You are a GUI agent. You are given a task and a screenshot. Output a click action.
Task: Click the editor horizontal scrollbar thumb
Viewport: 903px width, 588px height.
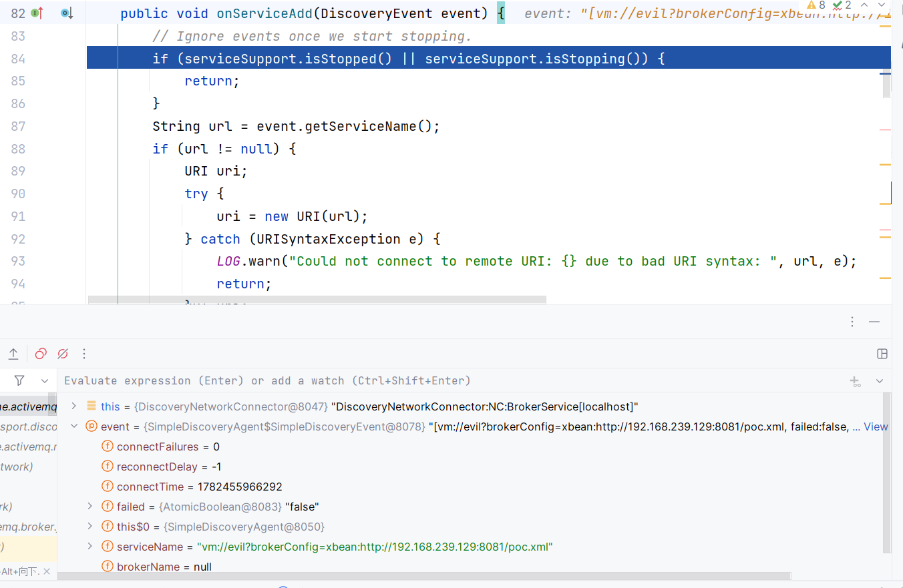(317, 300)
